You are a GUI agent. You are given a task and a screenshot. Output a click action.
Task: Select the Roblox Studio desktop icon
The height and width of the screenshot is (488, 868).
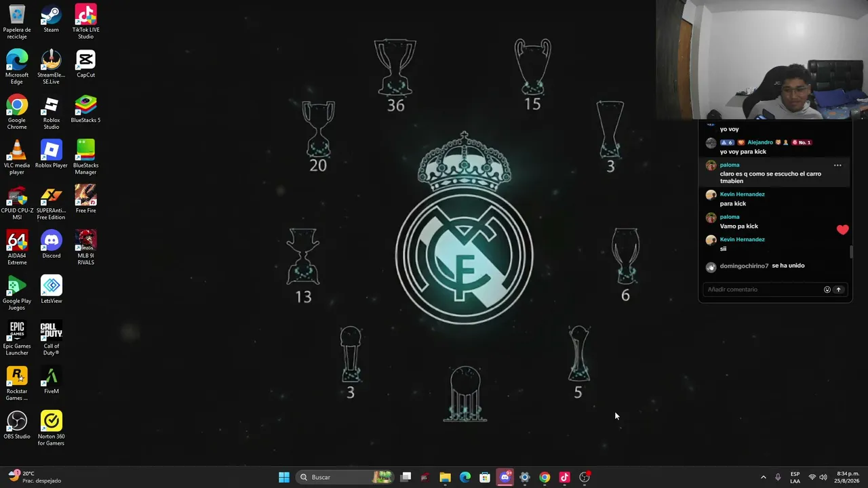point(51,112)
